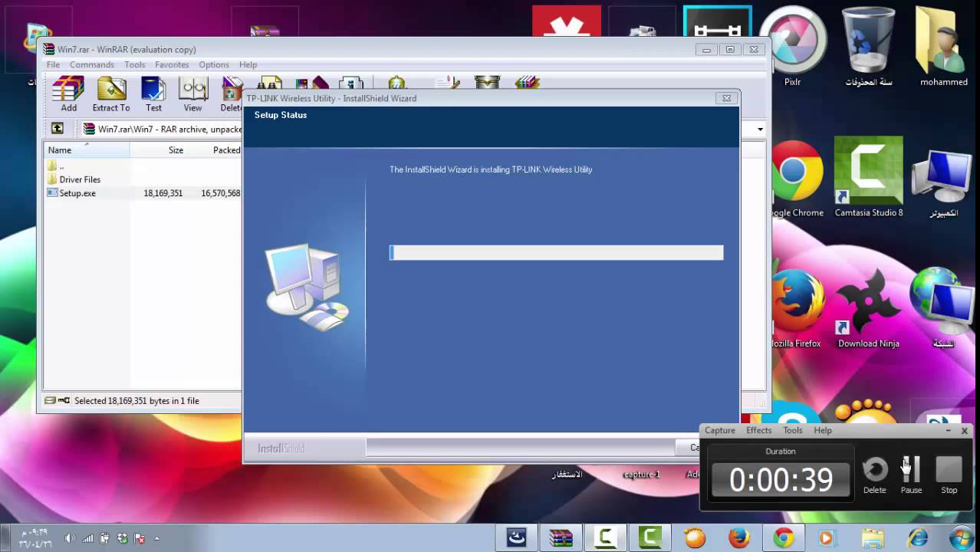Stop the Camtasia recording
The height and width of the screenshot is (552, 980).
(x=949, y=475)
